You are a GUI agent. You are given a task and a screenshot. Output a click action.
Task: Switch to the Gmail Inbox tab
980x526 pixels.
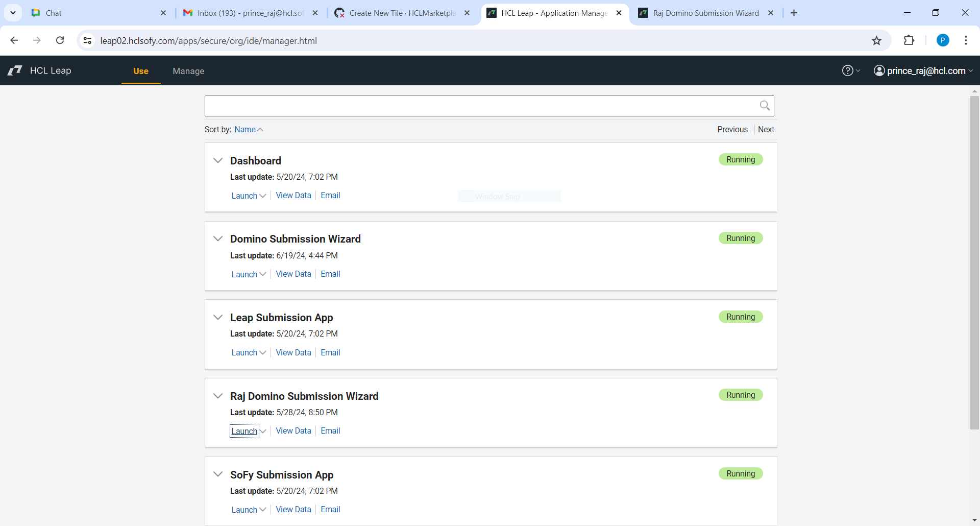250,13
